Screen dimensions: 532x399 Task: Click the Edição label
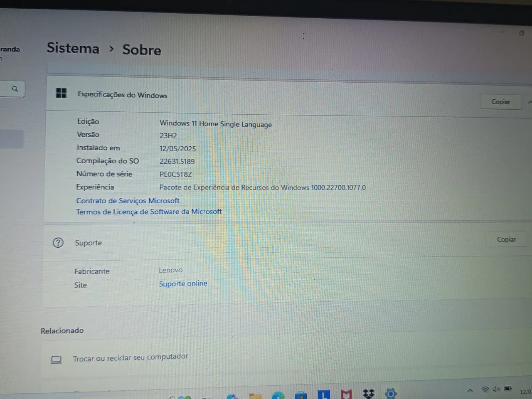pyautogui.click(x=88, y=121)
